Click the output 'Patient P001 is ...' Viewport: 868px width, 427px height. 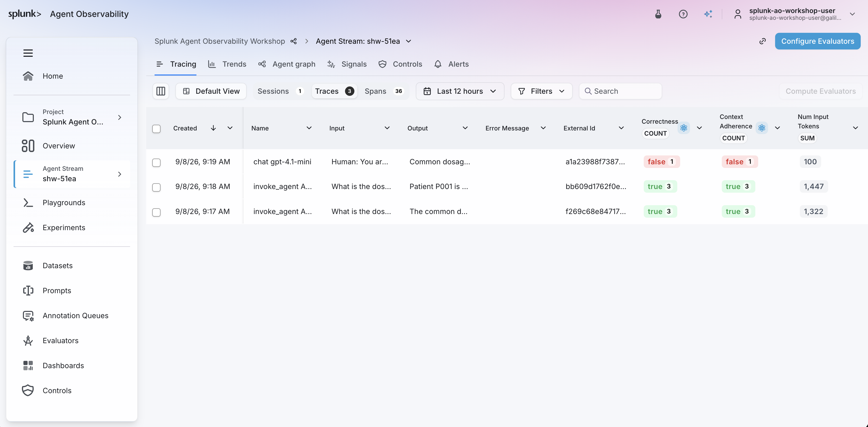[439, 186]
